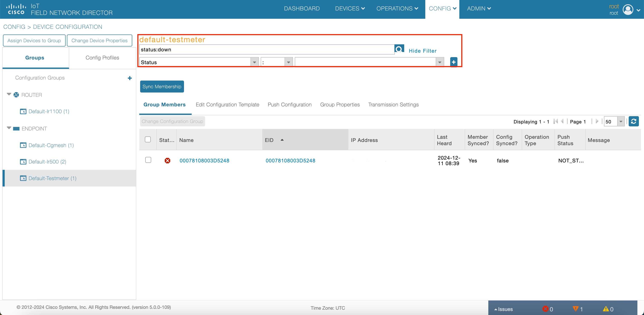Open Push Configuration tab
The width and height of the screenshot is (644, 315).
(x=289, y=105)
